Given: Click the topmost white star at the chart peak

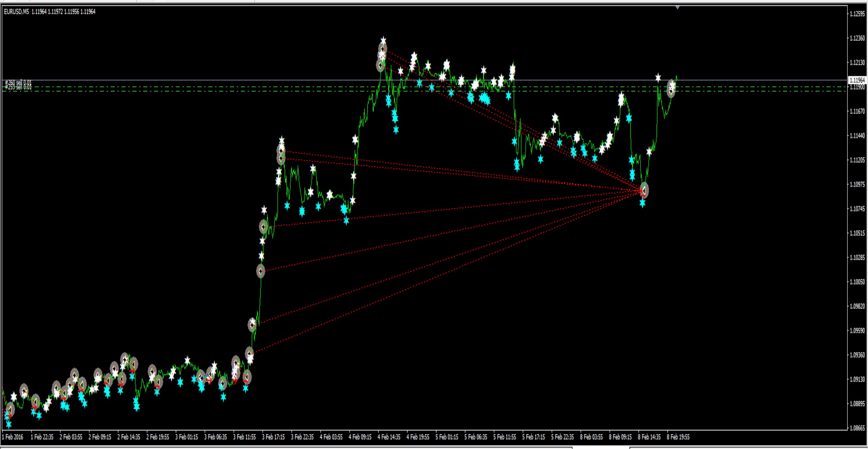Looking at the screenshot, I should 383,40.
